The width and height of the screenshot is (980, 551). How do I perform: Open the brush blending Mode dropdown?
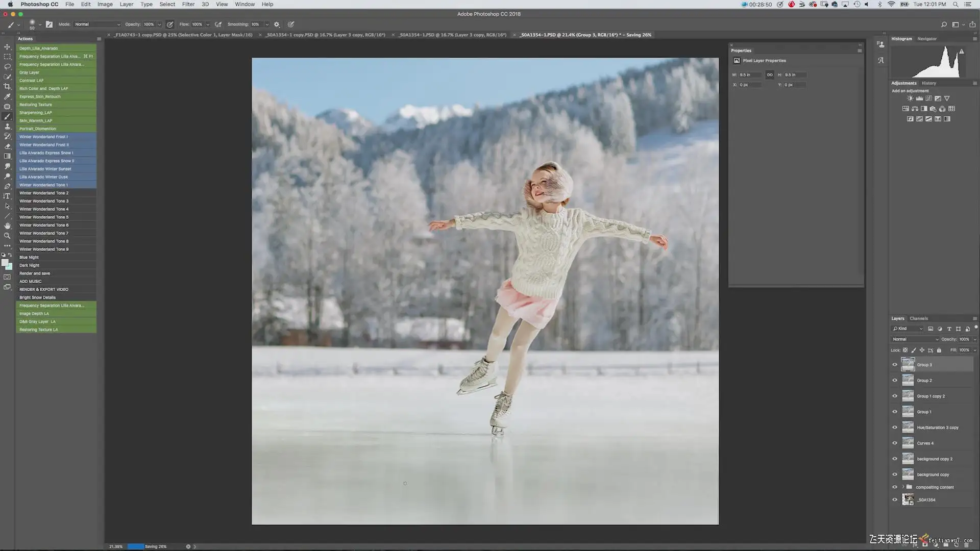click(x=97, y=24)
